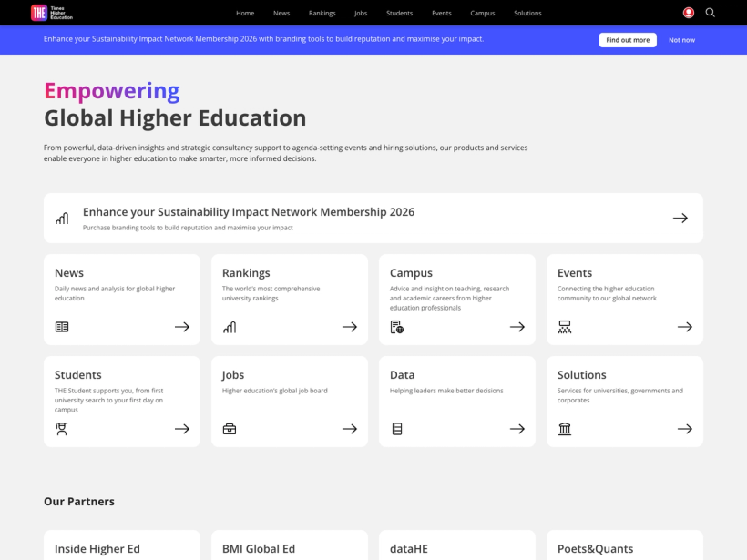
Task: Click the blue banner sustainability message text
Action: [x=263, y=39]
